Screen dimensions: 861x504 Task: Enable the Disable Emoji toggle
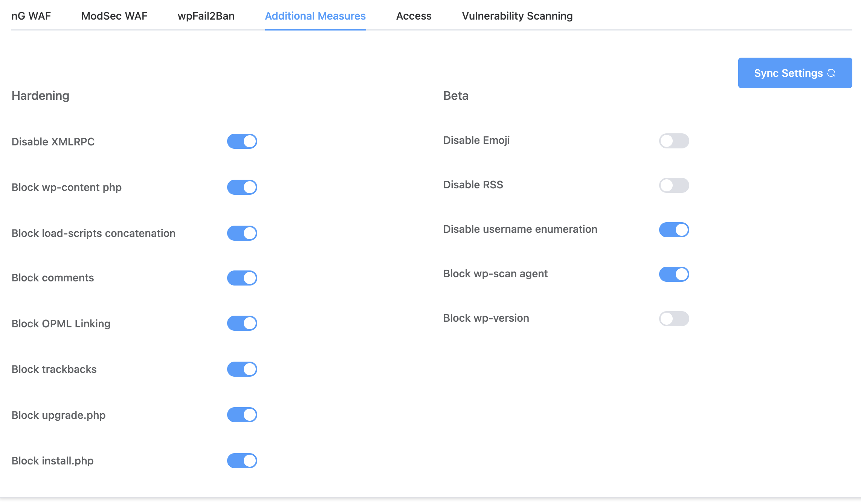point(674,141)
